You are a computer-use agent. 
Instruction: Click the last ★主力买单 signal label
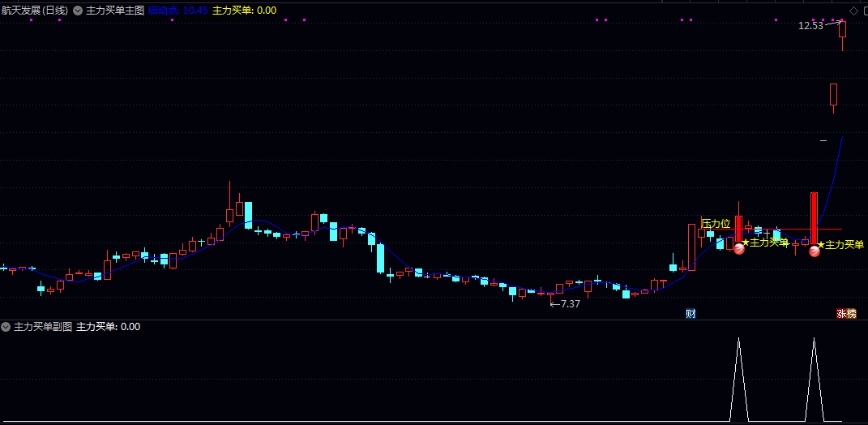coord(840,245)
